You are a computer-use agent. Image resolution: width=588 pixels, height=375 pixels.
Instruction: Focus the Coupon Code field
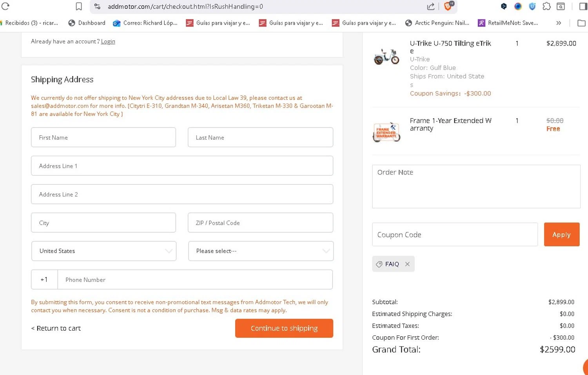click(455, 235)
